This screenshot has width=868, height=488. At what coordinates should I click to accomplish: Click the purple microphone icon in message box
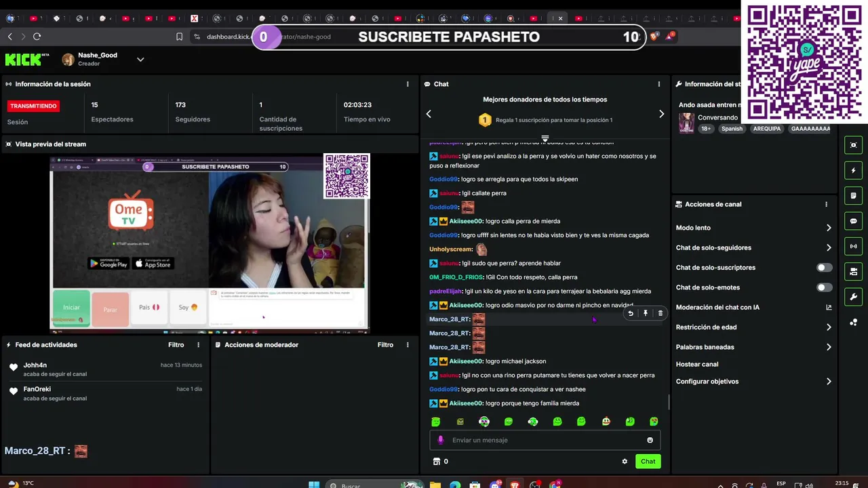point(441,440)
